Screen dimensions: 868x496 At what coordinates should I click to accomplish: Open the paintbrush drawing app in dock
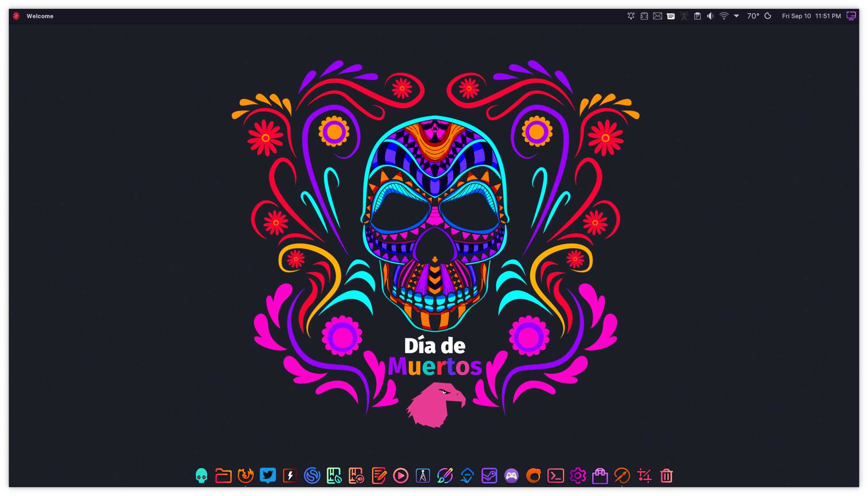pyautogui.click(x=445, y=476)
